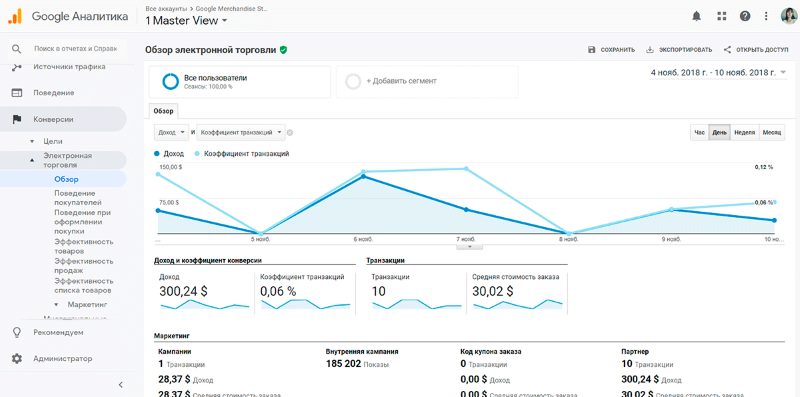Open the Доход metric dropdown

point(171,132)
